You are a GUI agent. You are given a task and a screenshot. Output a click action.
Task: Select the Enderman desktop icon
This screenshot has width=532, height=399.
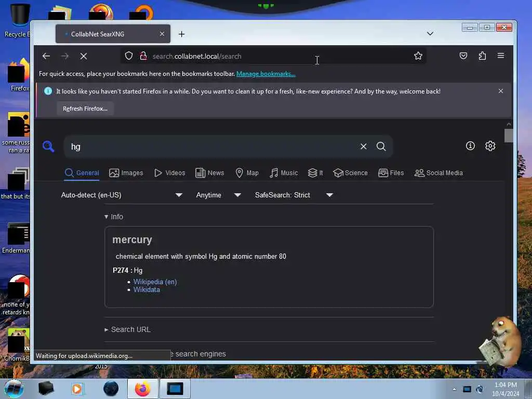click(x=16, y=238)
